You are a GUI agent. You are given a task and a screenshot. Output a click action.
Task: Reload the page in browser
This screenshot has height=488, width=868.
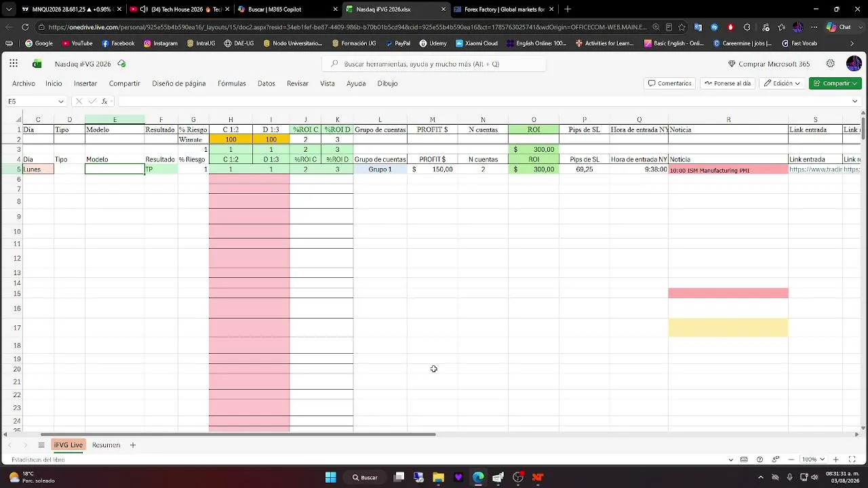point(25,27)
